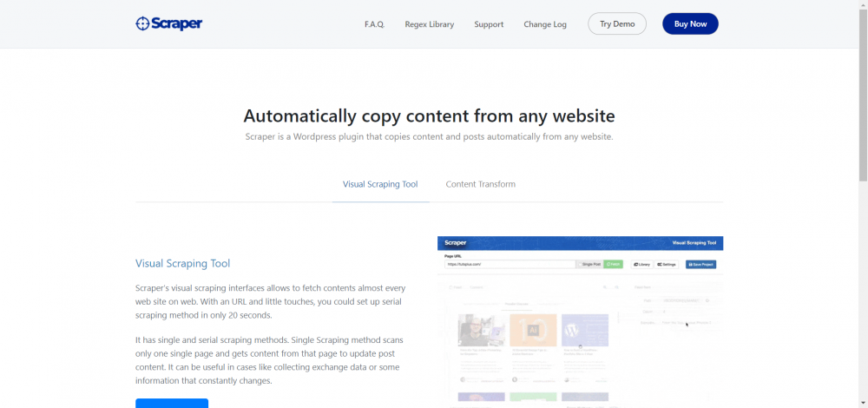Click the orange AI card in demo image
The image size is (868, 408).
[x=533, y=331]
